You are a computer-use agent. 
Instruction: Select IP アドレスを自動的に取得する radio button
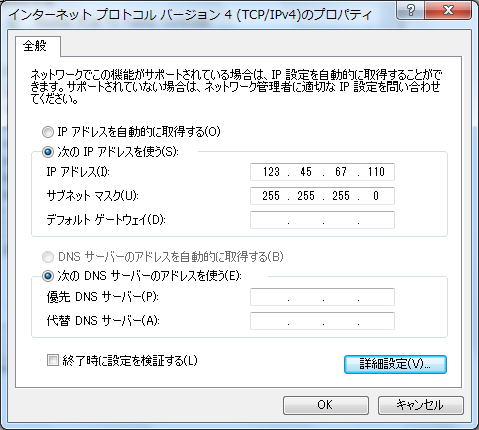pos(48,132)
